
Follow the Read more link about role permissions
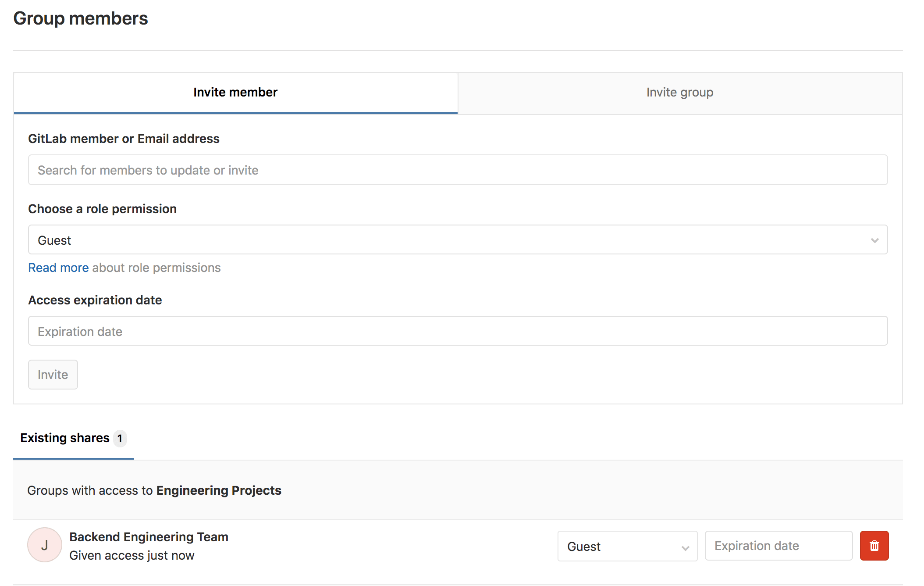click(x=58, y=268)
